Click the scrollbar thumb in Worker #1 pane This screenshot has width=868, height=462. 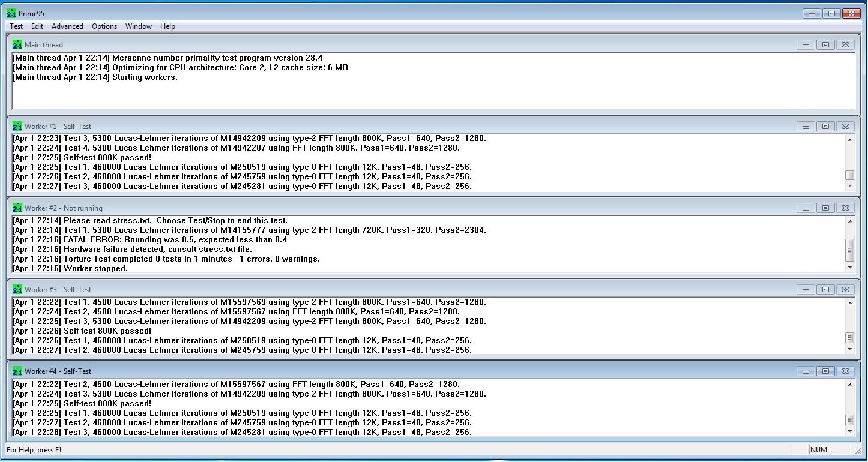click(849, 175)
